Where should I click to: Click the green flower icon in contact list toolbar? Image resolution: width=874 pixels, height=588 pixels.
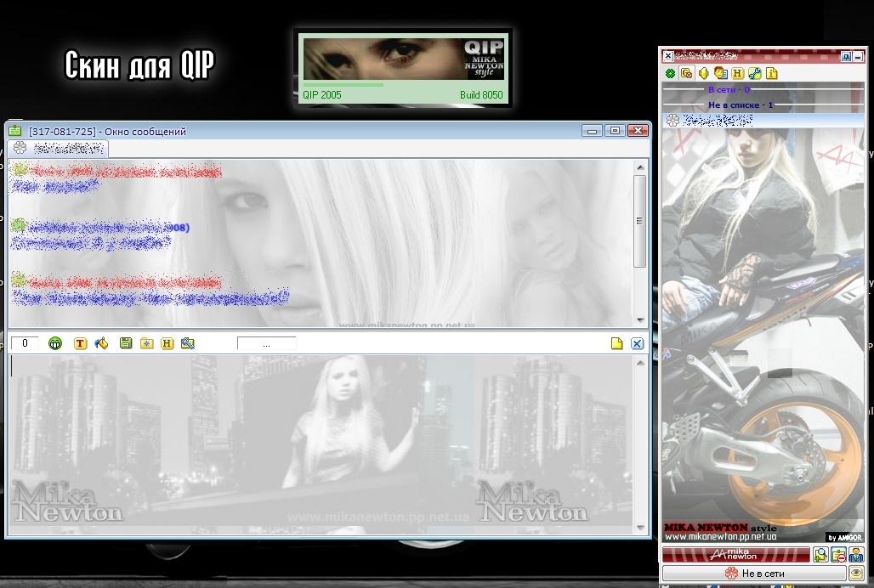(670, 73)
